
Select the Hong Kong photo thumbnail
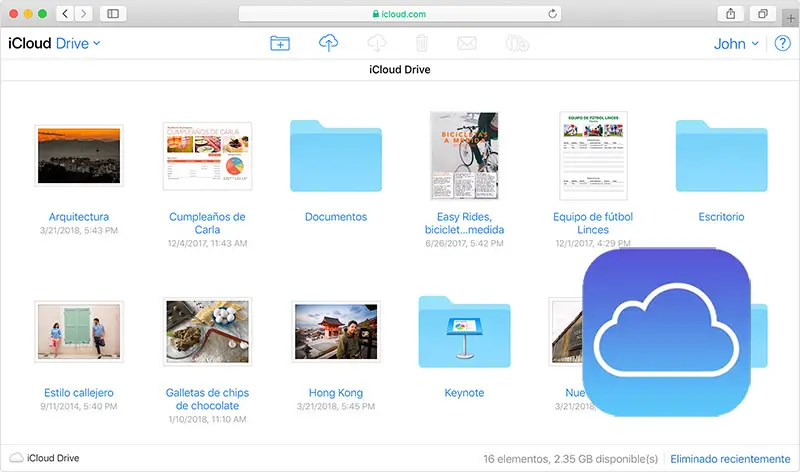(x=336, y=332)
